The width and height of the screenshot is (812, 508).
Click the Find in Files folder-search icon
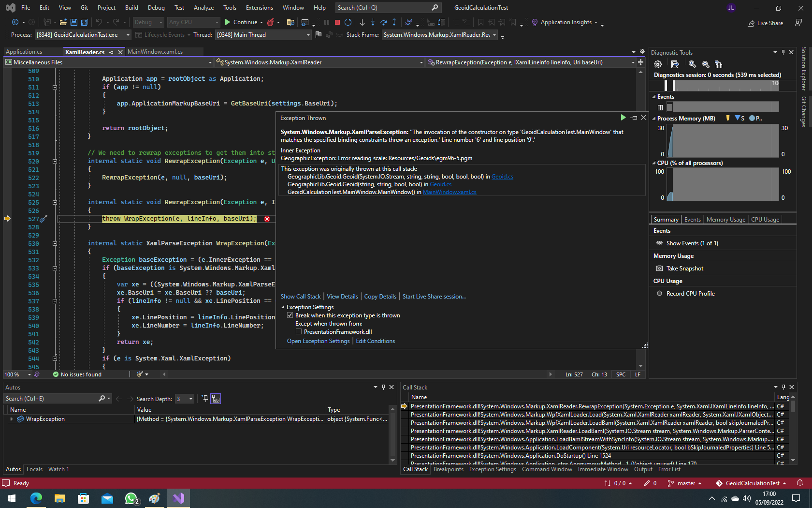(290, 22)
